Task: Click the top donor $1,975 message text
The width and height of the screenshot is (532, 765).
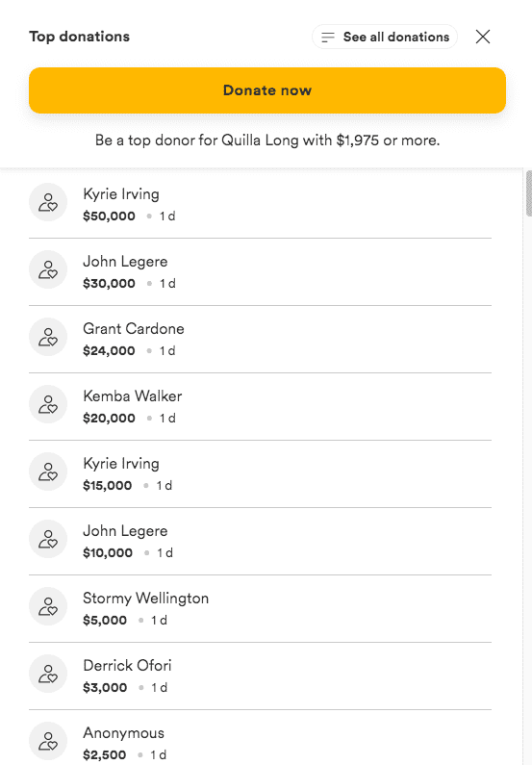Action: tap(267, 140)
